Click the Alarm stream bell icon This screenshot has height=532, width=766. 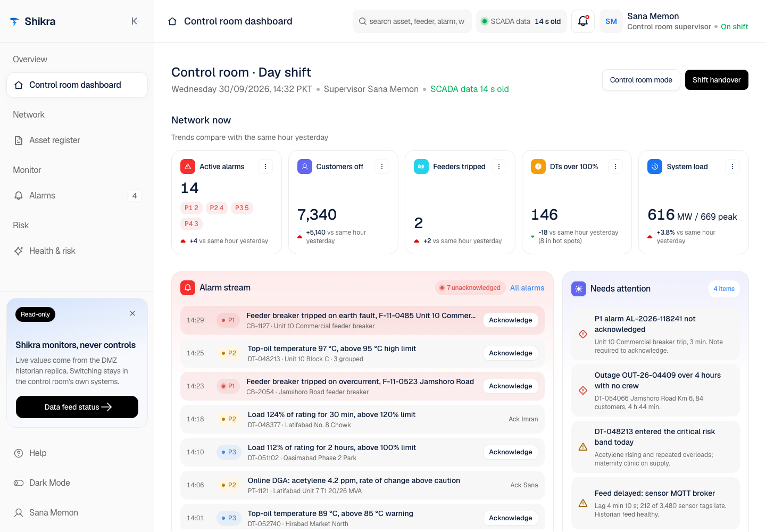click(x=188, y=288)
